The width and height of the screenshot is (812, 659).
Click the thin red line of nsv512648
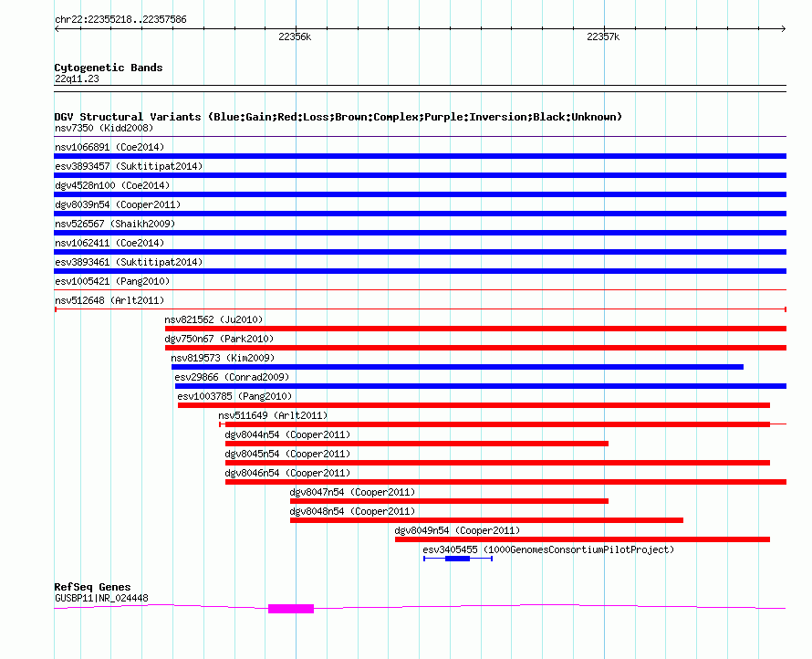[x=420, y=309]
